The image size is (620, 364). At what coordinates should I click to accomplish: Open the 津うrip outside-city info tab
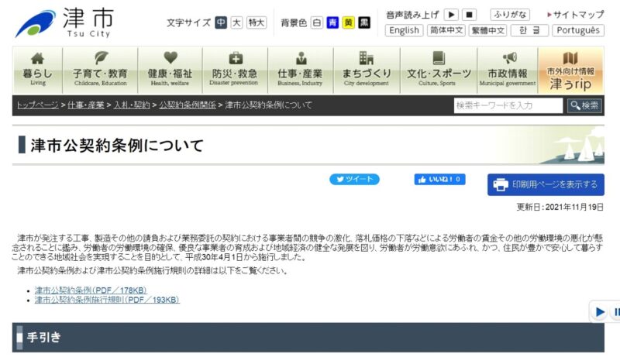coord(570,70)
